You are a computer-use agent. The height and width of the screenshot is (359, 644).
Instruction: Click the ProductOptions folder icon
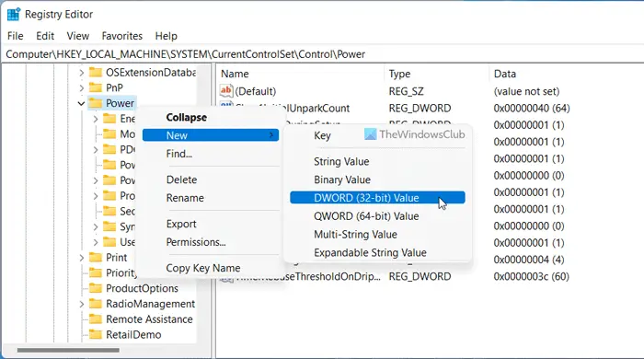(x=96, y=288)
